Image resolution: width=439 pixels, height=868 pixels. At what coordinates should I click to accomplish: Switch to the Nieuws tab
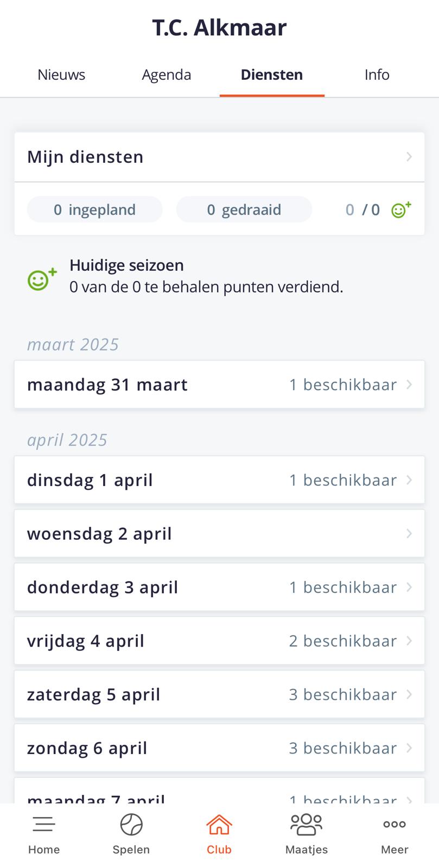[x=61, y=74]
